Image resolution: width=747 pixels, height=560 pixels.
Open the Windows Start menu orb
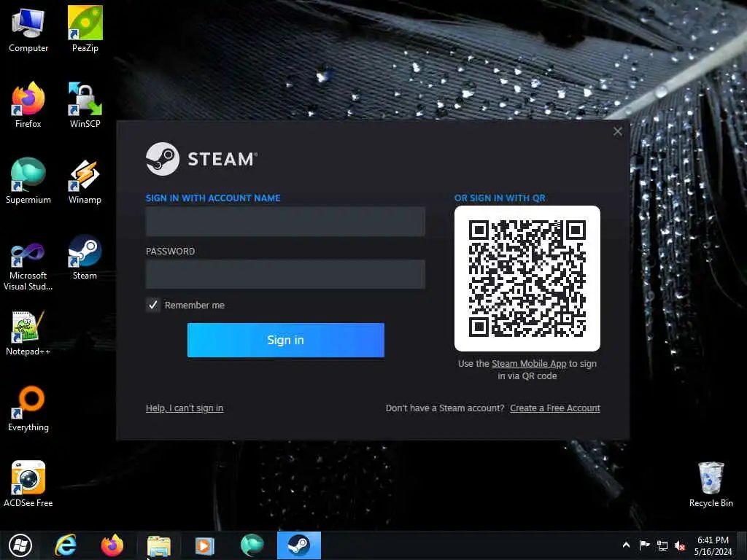20,545
